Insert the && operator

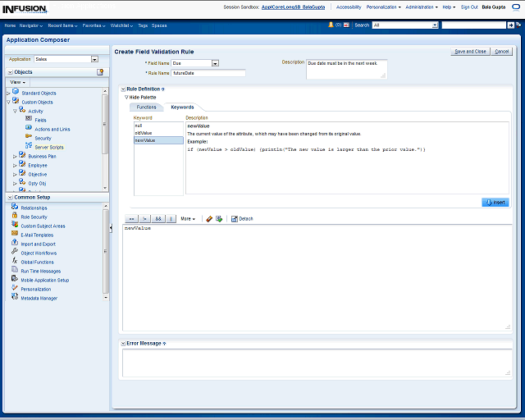158,219
